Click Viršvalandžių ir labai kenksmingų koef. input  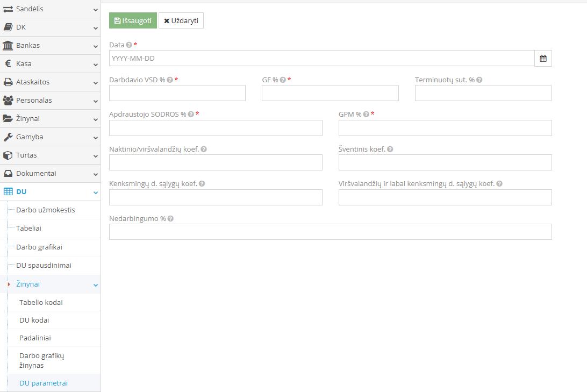445,197
